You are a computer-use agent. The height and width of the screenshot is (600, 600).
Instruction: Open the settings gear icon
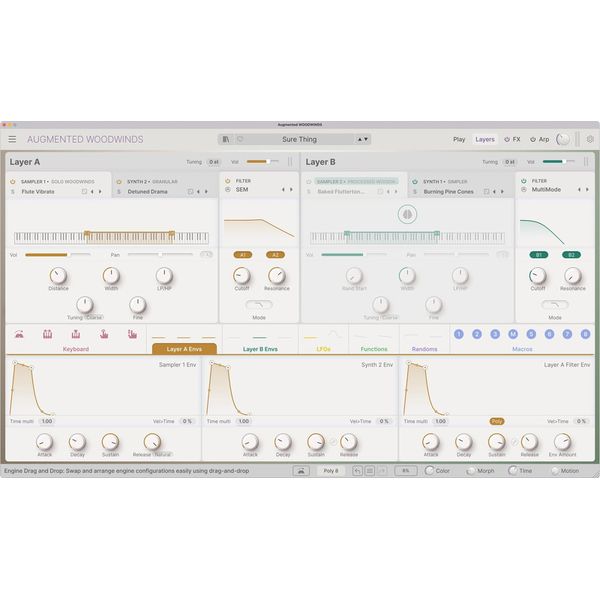click(x=590, y=139)
